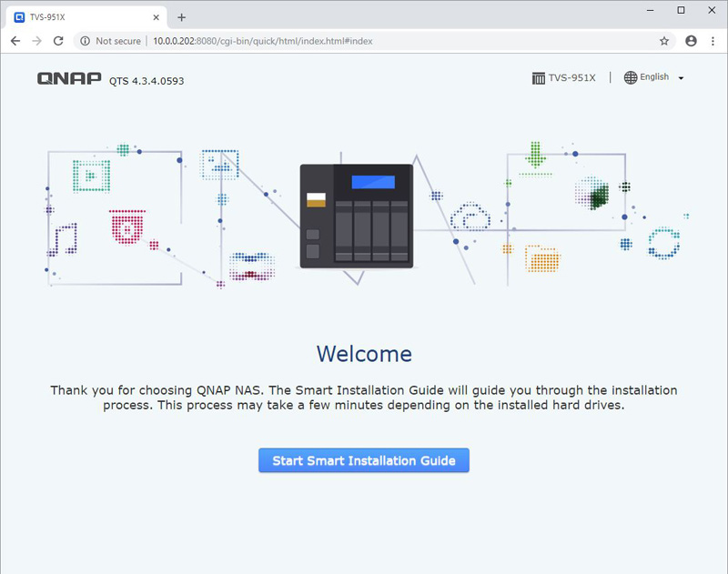Image resolution: width=728 pixels, height=574 pixels.
Task: Click the NAS device illustration
Action: tap(357, 216)
